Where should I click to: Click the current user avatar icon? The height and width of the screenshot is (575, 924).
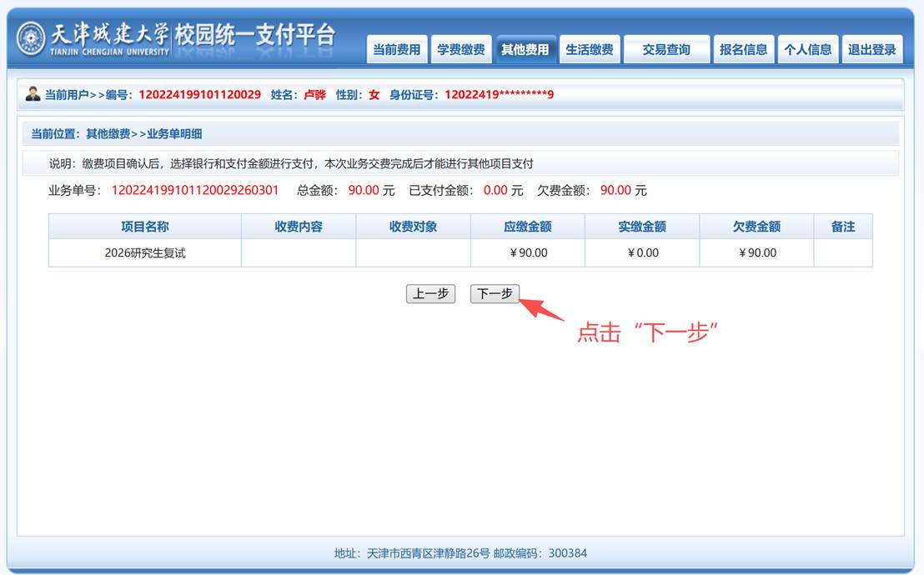pyautogui.click(x=33, y=93)
